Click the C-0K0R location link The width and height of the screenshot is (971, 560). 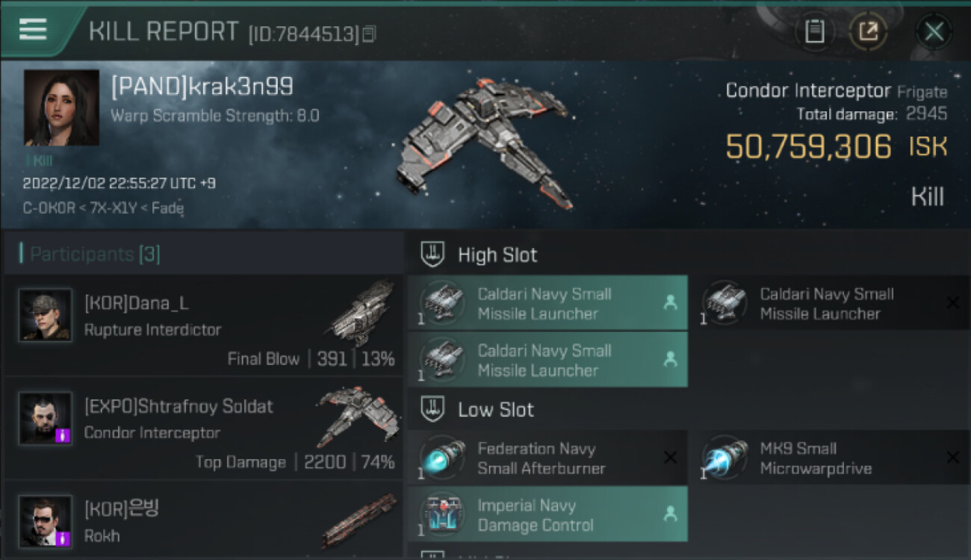pos(49,208)
